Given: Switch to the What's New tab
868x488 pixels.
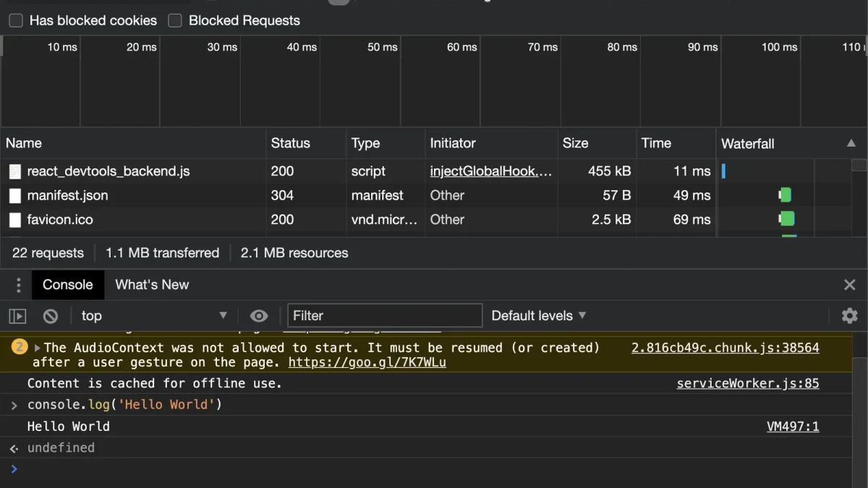Looking at the screenshot, I should pos(152,285).
